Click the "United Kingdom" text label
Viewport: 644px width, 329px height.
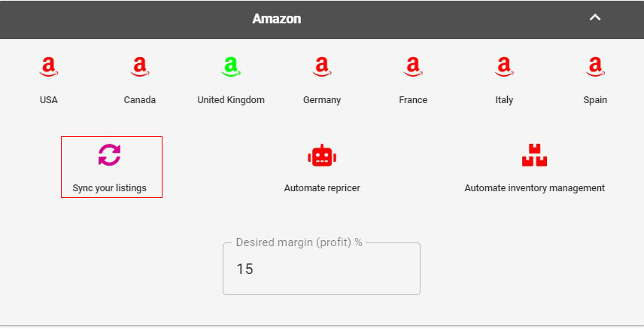tap(231, 100)
